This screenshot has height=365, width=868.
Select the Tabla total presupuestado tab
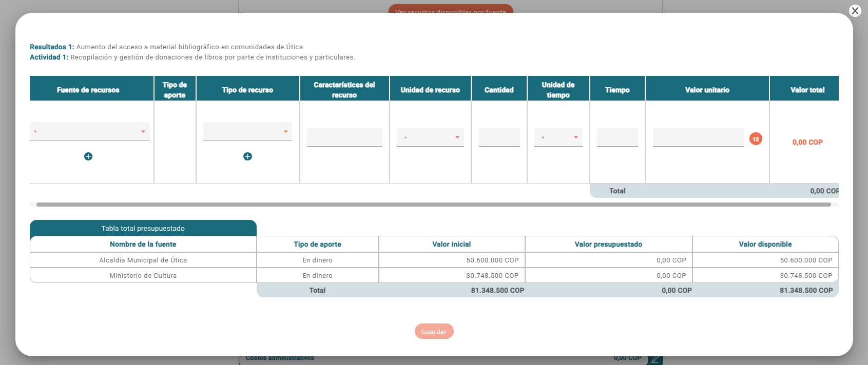143,228
